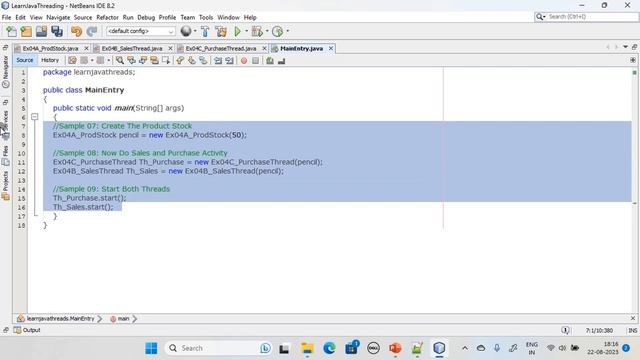Open the editor document list dropdown arrow
This screenshot has width=640, height=360.
(625, 47)
